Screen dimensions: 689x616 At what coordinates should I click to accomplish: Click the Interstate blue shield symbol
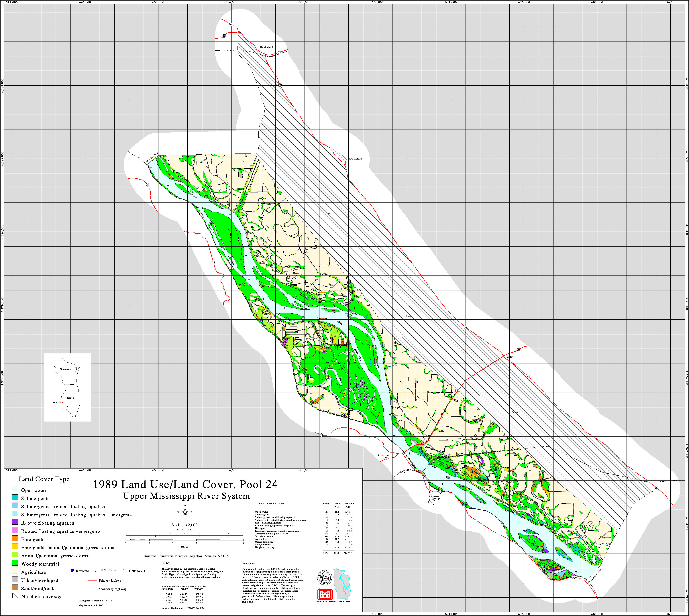[72, 570]
